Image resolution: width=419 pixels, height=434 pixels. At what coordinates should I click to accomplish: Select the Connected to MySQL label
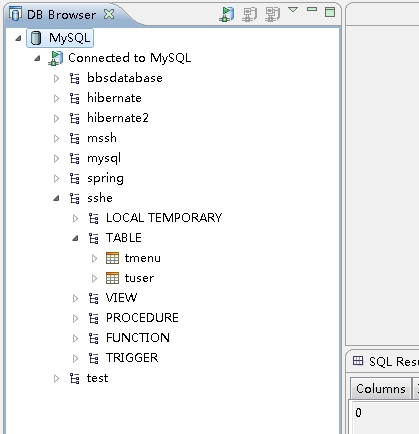tap(130, 58)
